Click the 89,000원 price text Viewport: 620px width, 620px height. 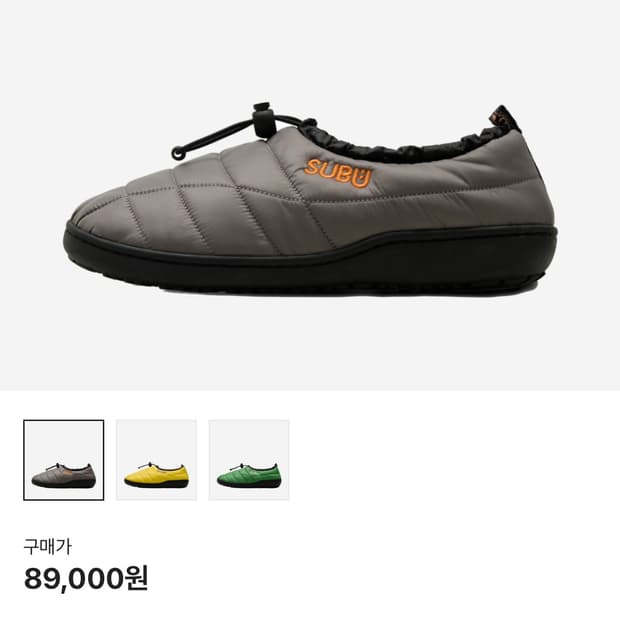click(86, 578)
